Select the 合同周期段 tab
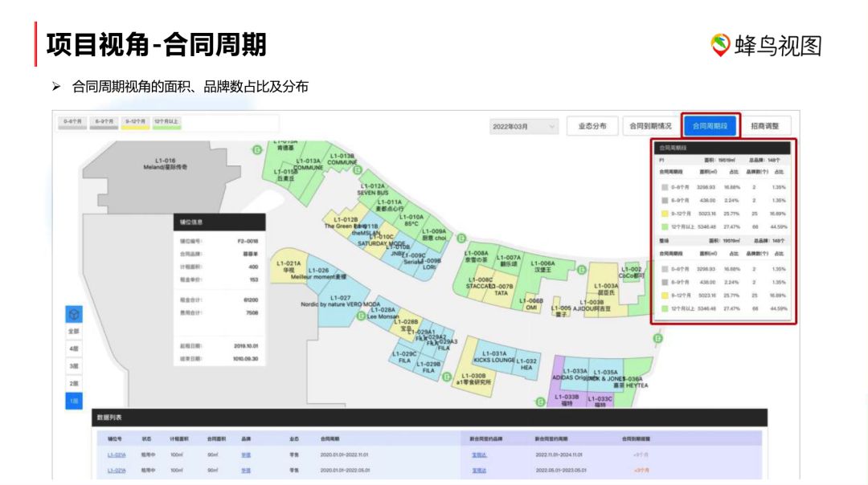This screenshot has width=868, height=485. pos(710,126)
